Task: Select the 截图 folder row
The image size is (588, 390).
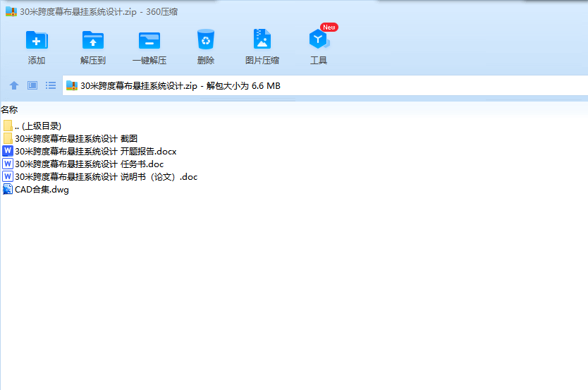Action: [70, 138]
